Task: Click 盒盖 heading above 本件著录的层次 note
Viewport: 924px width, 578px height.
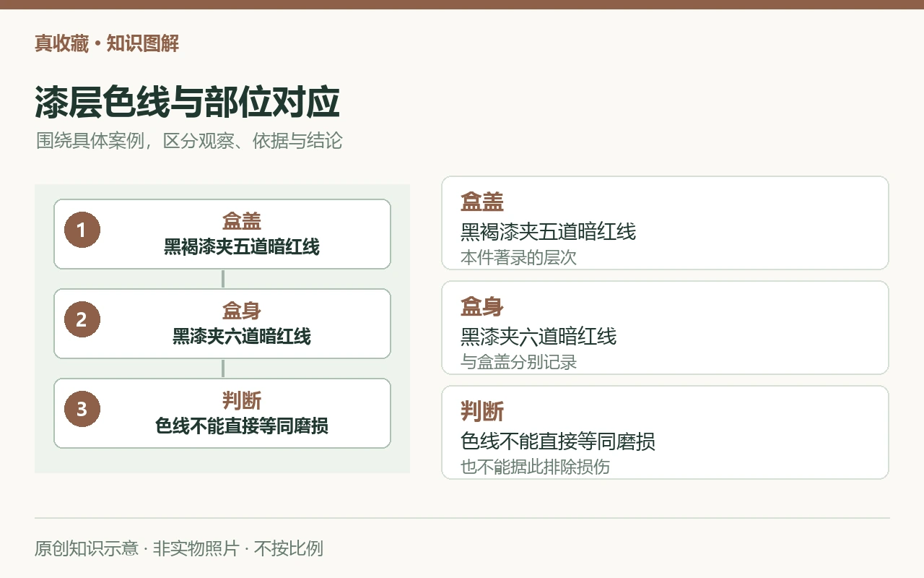Action: (482, 202)
